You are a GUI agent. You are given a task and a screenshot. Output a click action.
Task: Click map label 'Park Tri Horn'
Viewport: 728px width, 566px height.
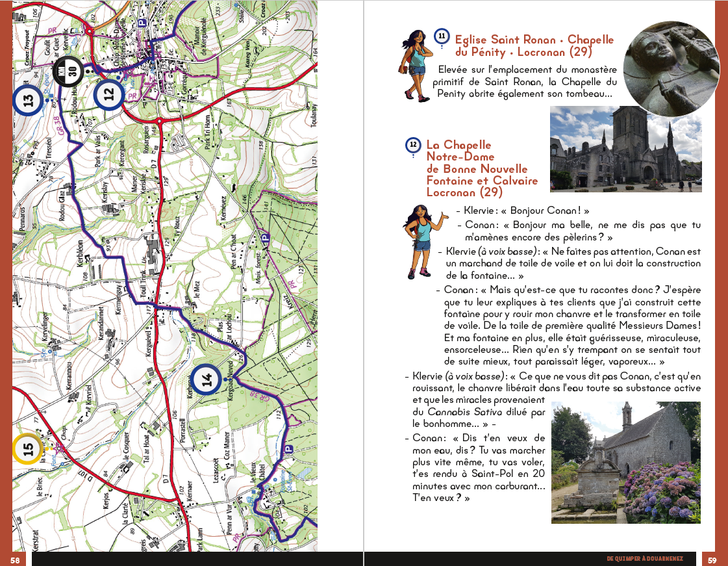click(207, 133)
